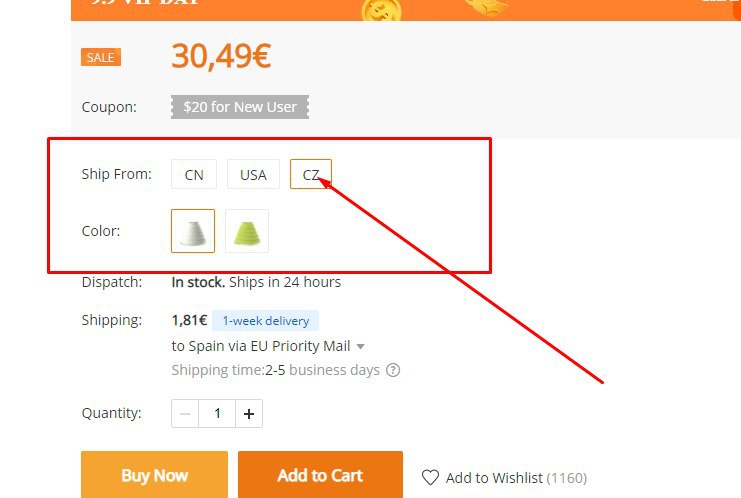Viewport: 741px width, 498px height.
Task: Click the orange SALE badge
Action: pos(101,57)
